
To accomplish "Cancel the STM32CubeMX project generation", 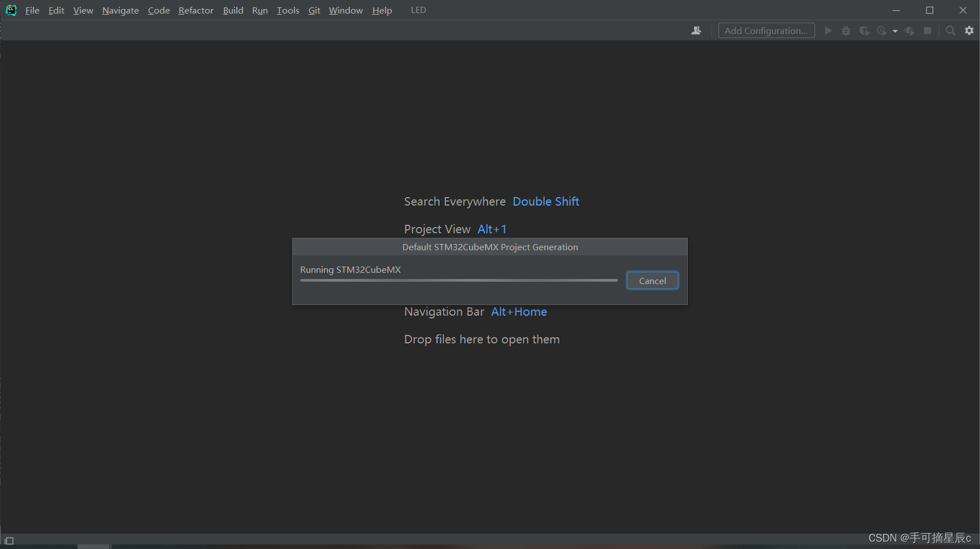I will coord(653,281).
